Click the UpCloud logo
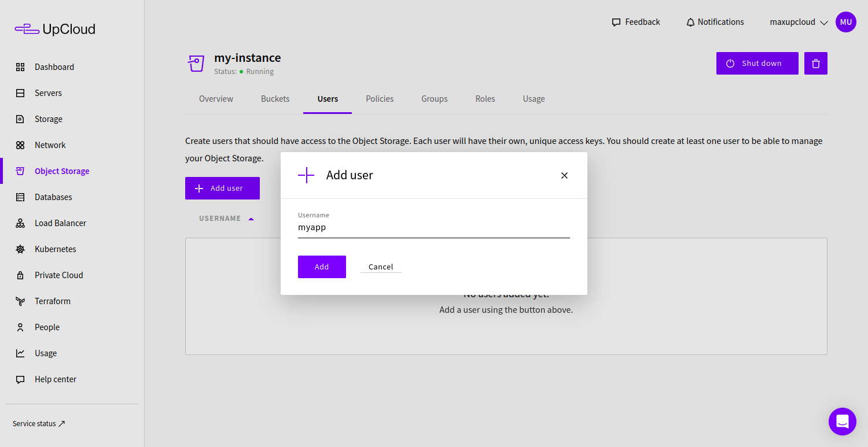This screenshot has width=868, height=447. [x=55, y=29]
